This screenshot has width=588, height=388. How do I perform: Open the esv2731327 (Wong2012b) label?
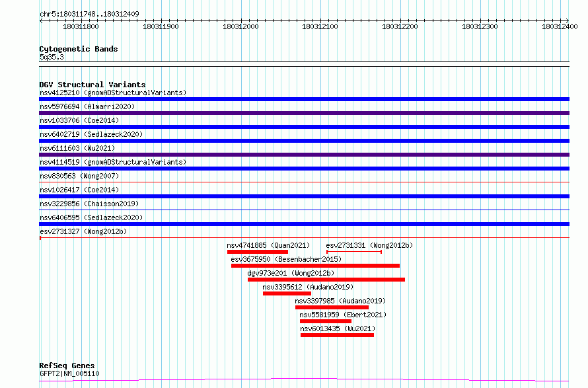[83, 231]
